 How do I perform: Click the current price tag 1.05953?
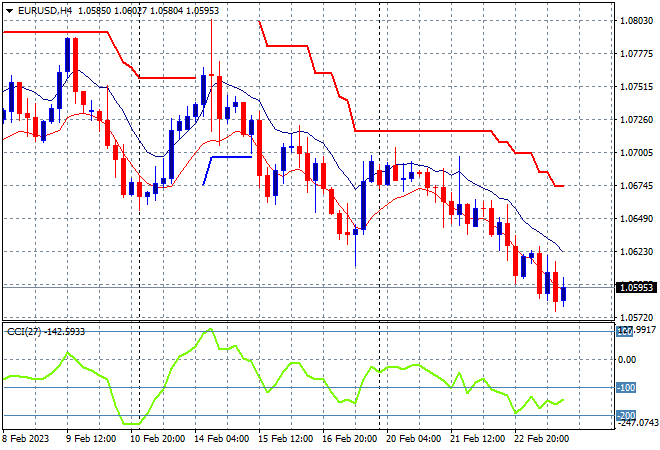pyautogui.click(x=636, y=288)
